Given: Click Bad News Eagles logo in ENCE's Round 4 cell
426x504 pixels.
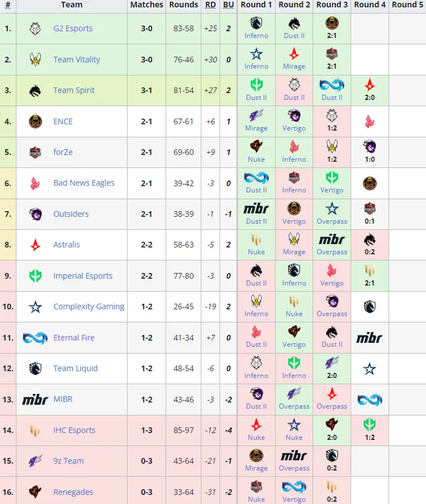Looking at the screenshot, I should tap(370, 122).
